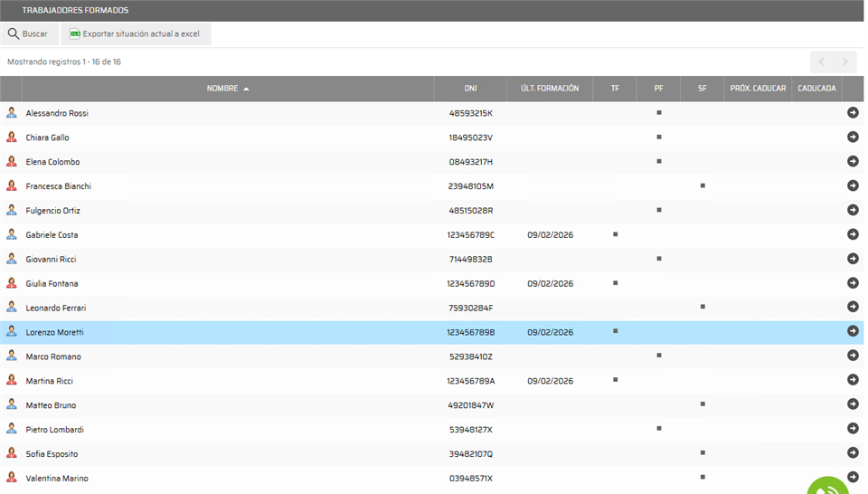Select the name Leonardo Ferrari
The height and width of the screenshot is (494, 868).
(56, 308)
